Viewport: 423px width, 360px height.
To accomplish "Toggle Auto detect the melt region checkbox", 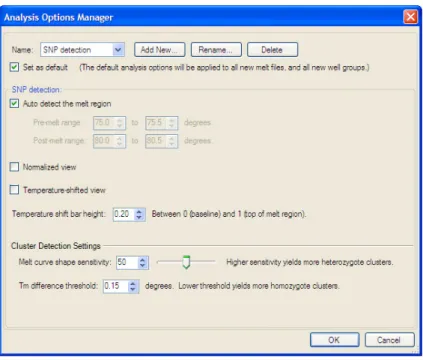I will 14,104.
